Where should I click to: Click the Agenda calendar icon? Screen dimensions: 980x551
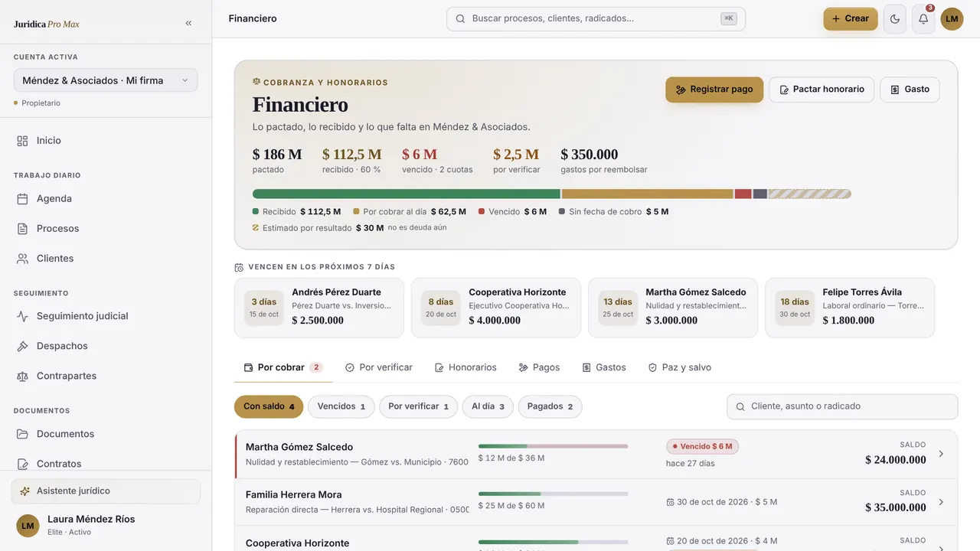[23, 199]
